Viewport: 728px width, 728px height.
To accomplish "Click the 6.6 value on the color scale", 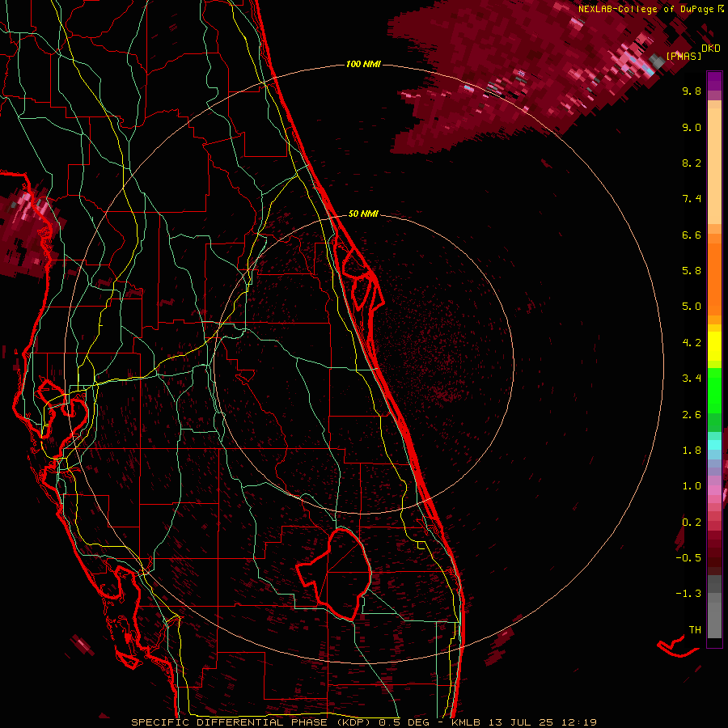I will point(692,235).
